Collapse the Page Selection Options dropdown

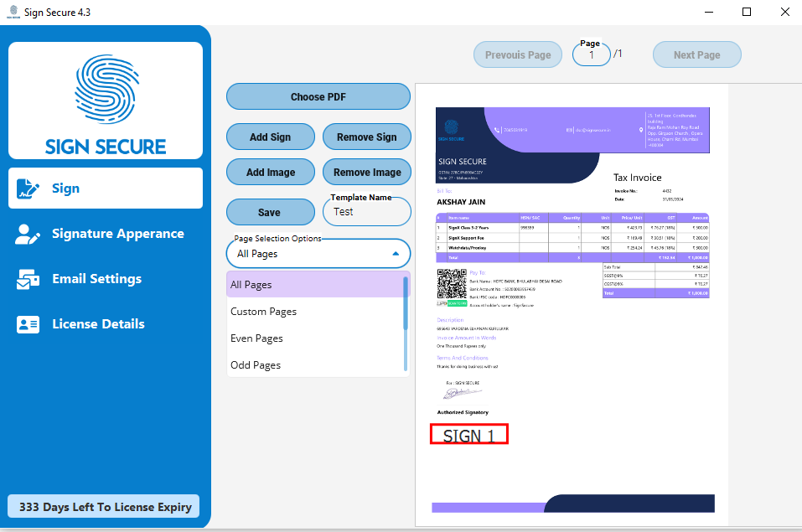click(318, 254)
